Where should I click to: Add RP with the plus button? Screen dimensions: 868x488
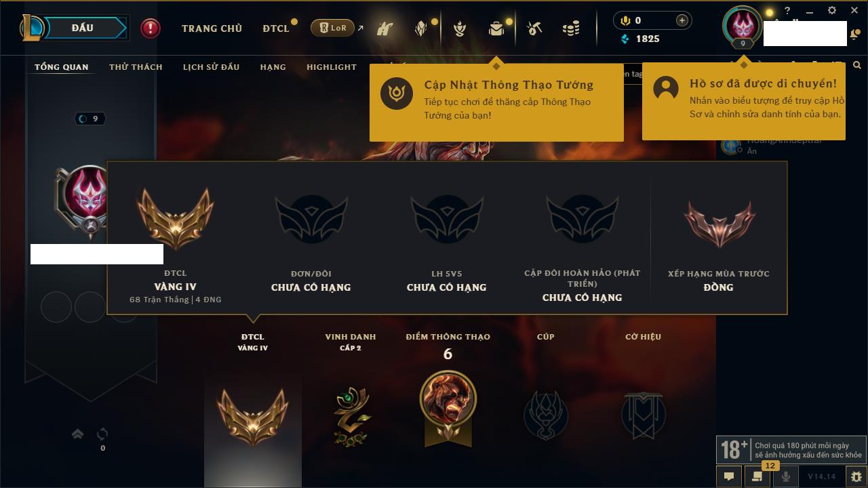682,20
